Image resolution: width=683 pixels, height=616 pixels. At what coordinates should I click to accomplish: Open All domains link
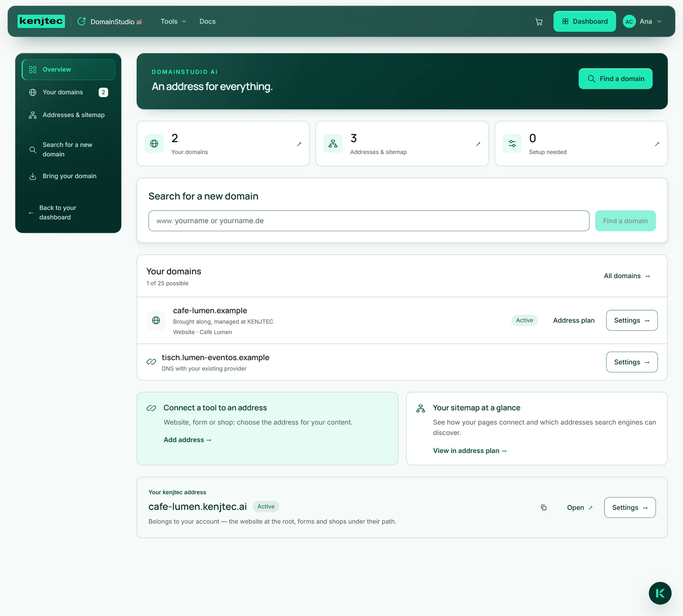(x=627, y=276)
